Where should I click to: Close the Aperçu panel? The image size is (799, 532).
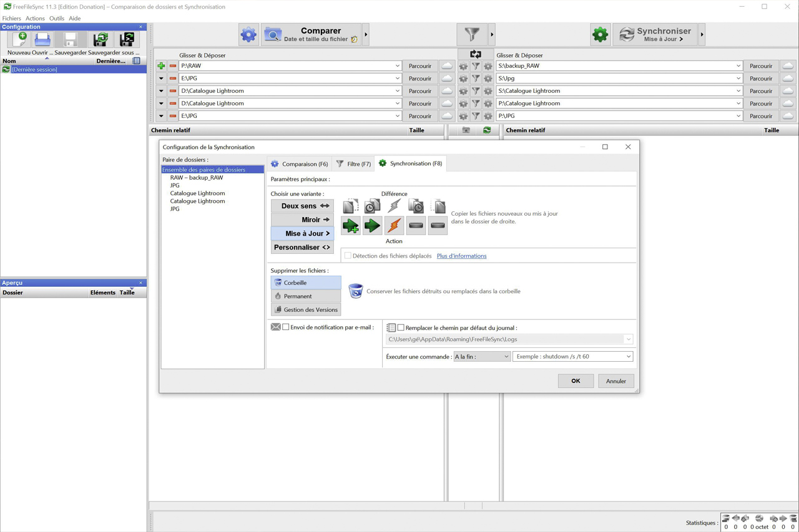[140, 283]
